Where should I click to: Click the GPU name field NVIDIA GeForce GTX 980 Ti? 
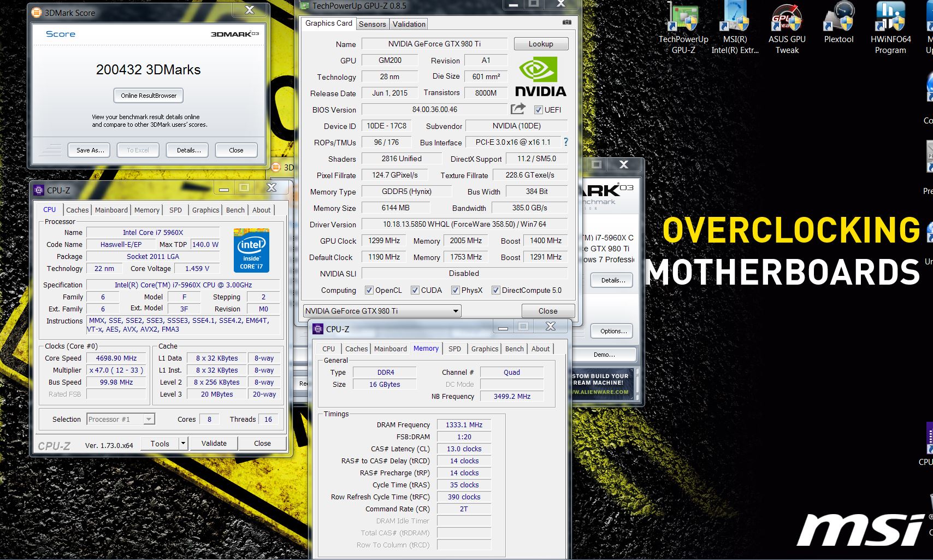(x=435, y=44)
